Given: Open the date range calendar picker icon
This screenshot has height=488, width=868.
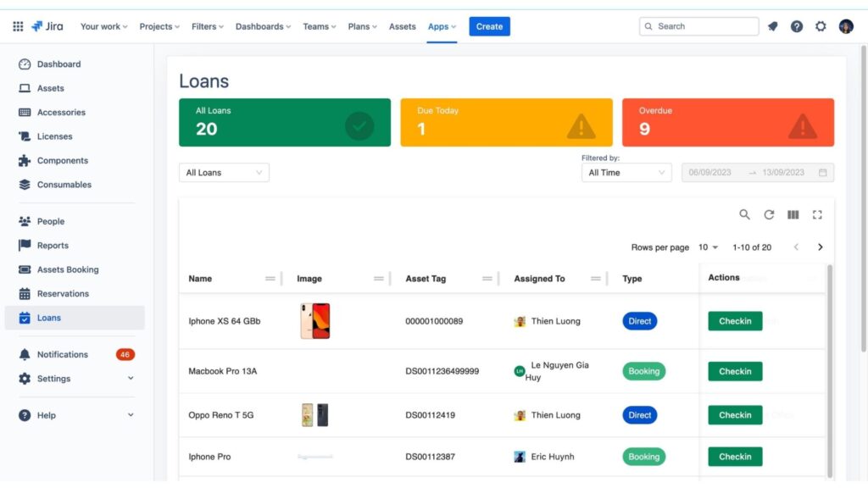Looking at the screenshot, I should coord(821,172).
